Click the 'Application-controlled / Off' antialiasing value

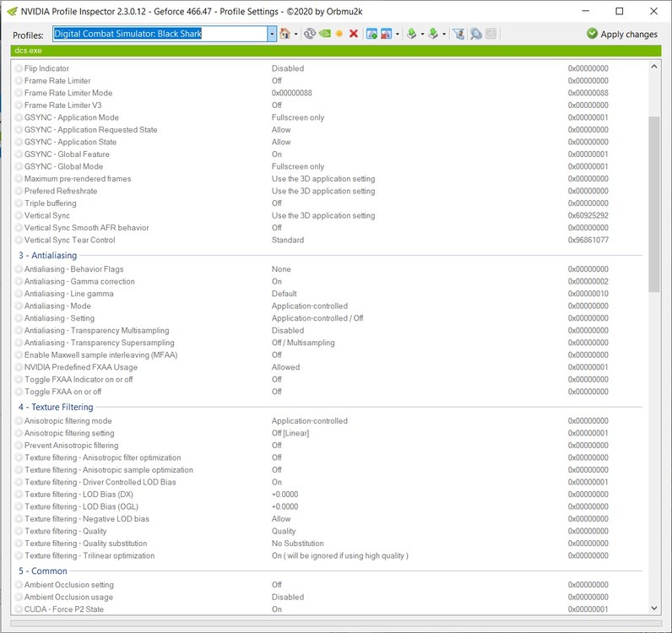317,318
